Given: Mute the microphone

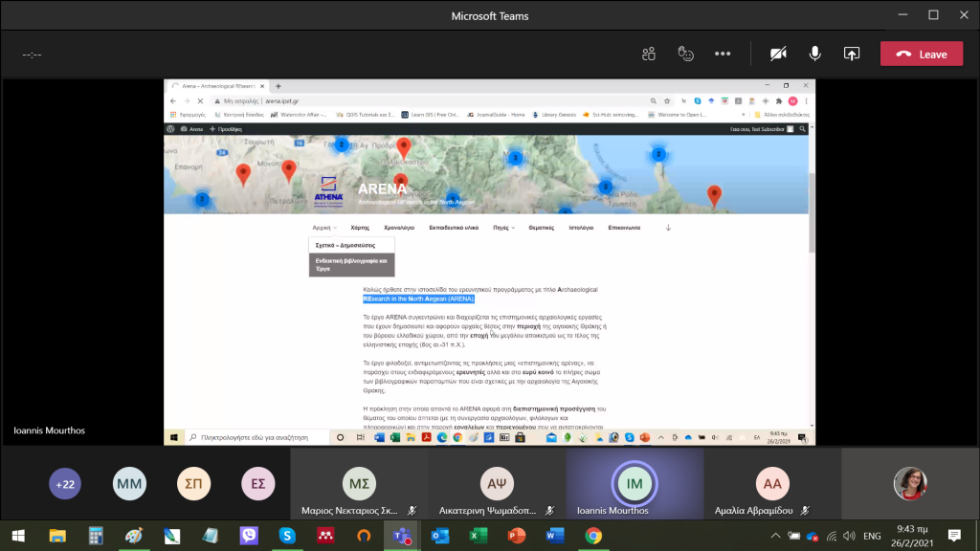Looking at the screenshot, I should [814, 55].
